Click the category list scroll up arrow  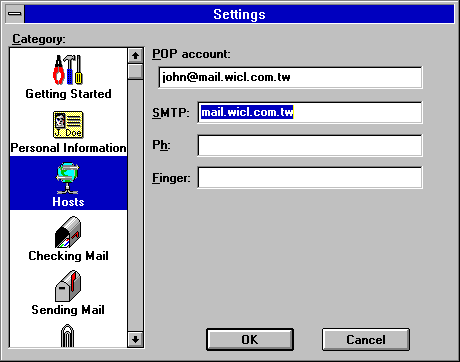click(135, 55)
